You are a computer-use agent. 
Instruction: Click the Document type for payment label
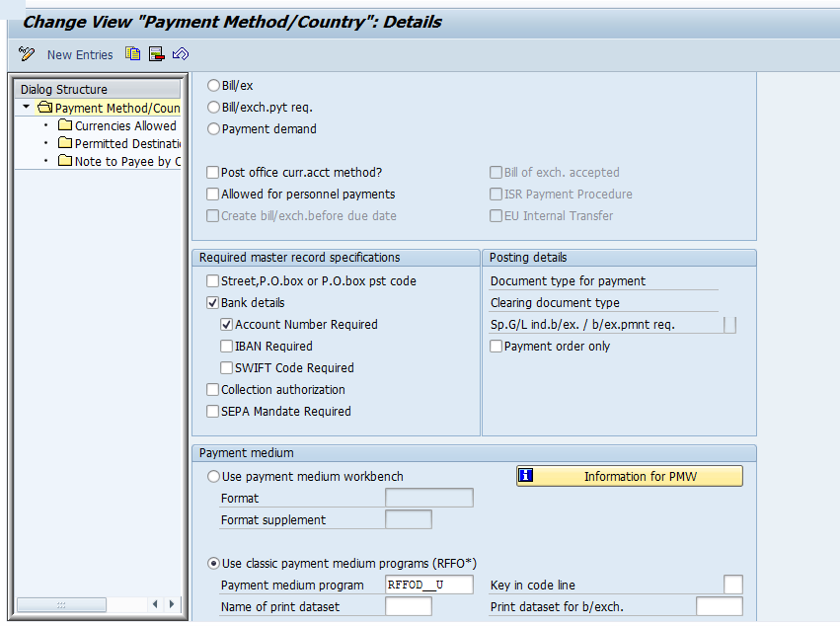point(568,280)
